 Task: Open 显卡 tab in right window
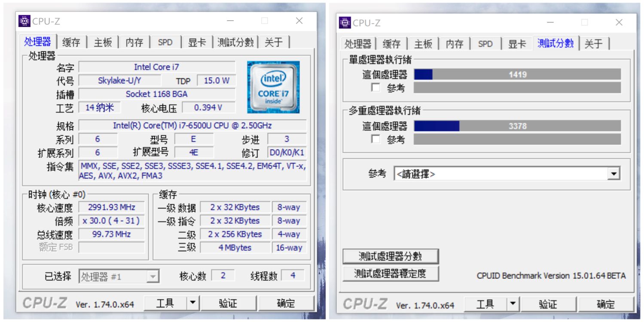tap(517, 44)
